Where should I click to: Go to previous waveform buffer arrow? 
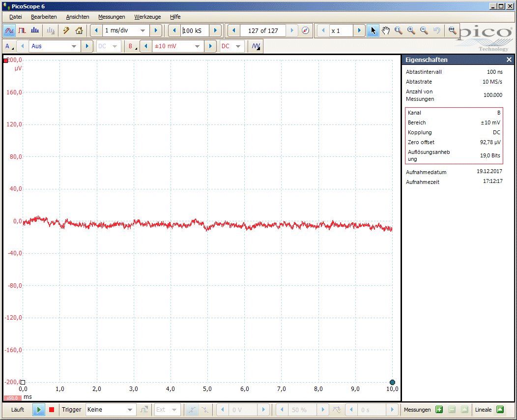click(x=234, y=30)
